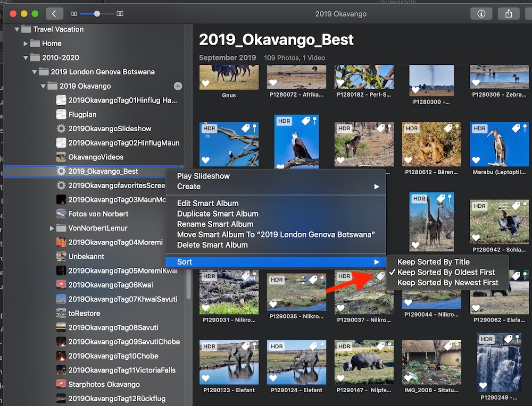Open the Create submenu
The image size is (532, 406).
point(189,187)
